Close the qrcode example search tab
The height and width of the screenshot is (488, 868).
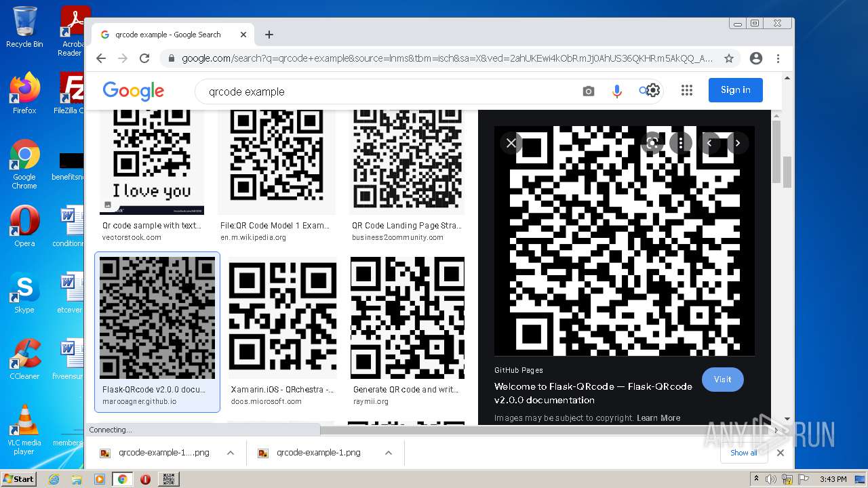[x=243, y=35]
